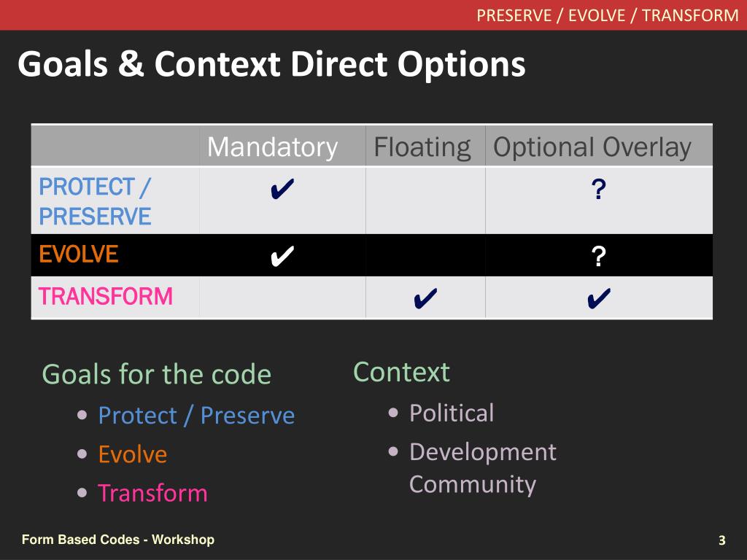Click the Optional Overlay column header
747x560 pixels.
click(x=592, y=147)
